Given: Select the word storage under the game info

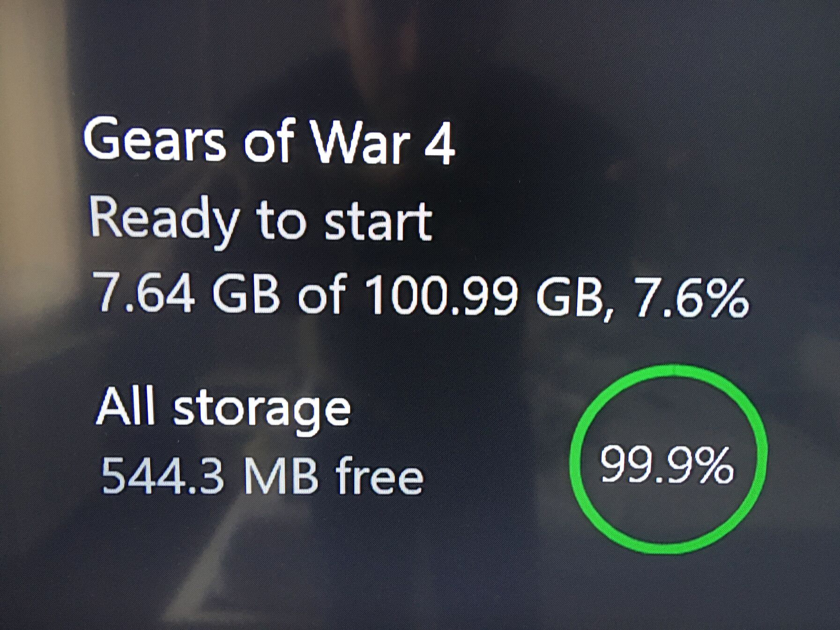Looking at the screenshot, I should coord(262,411).
